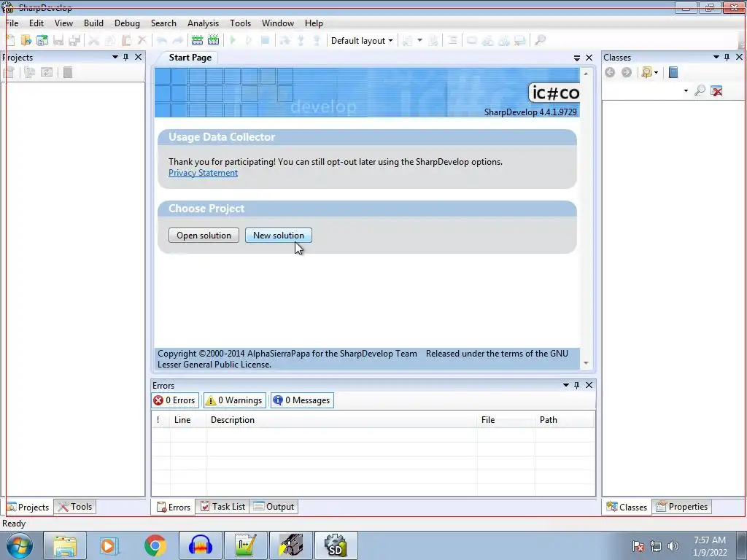Open the Start Page document list arrow
Image resolution: width=747 pixels, height=560 pixels.
coord(576,58)
